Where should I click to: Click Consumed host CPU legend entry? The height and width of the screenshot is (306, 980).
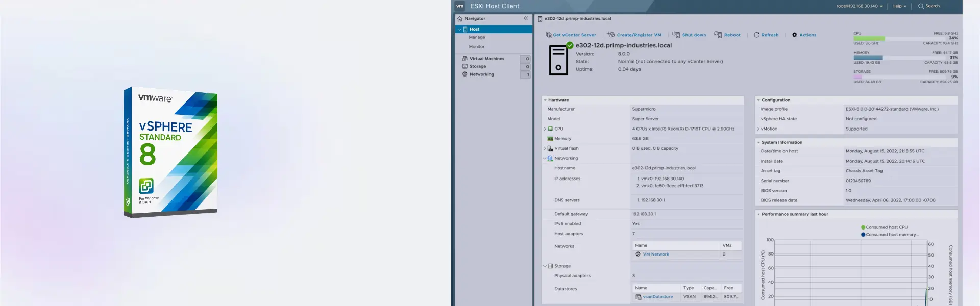pyautogui.click(x=884, y=227)
